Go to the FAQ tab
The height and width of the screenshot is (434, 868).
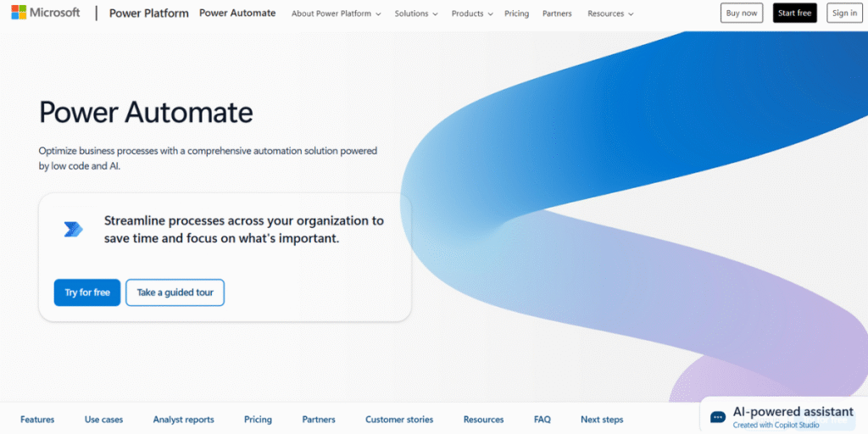pos(542,420)
